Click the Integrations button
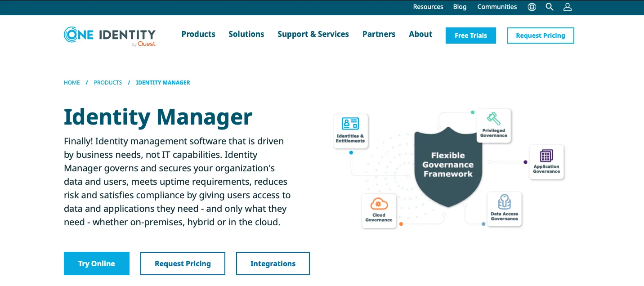644x286 pixels. coord(273,264)
